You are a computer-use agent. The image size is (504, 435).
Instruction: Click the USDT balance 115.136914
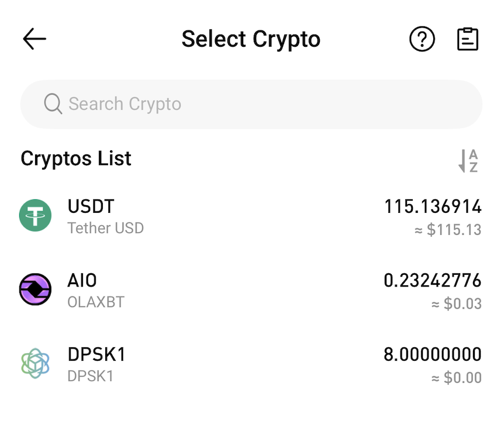tap(433, 206)
